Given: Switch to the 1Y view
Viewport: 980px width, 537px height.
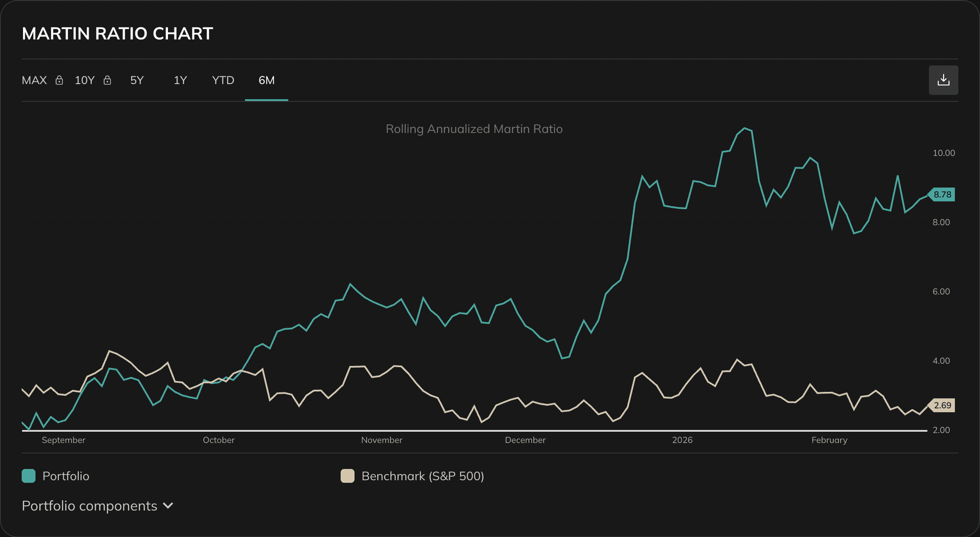Looking at the screenshot, I should 180,80.
